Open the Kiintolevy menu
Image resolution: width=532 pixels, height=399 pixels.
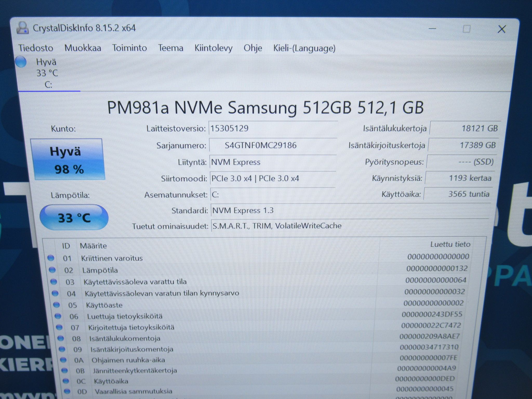point(214,48)
